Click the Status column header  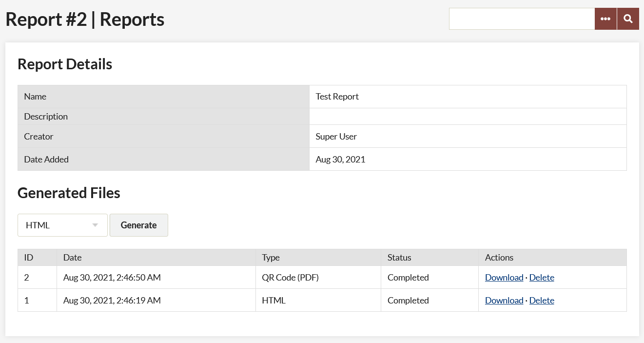(x=399, y=257)
